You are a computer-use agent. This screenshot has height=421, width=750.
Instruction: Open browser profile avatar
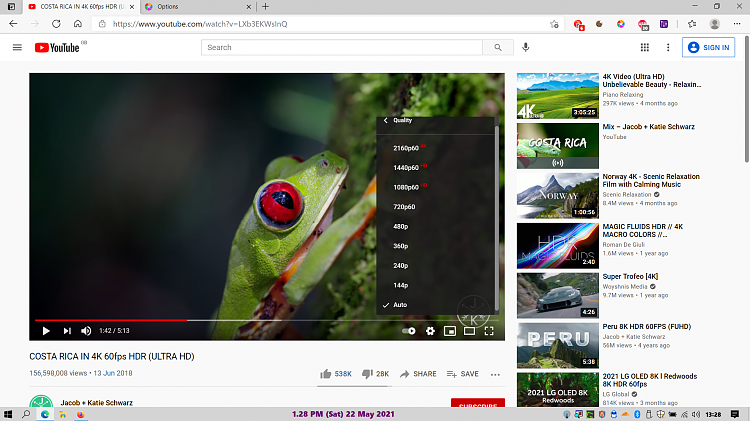click(x=715, y=24)
